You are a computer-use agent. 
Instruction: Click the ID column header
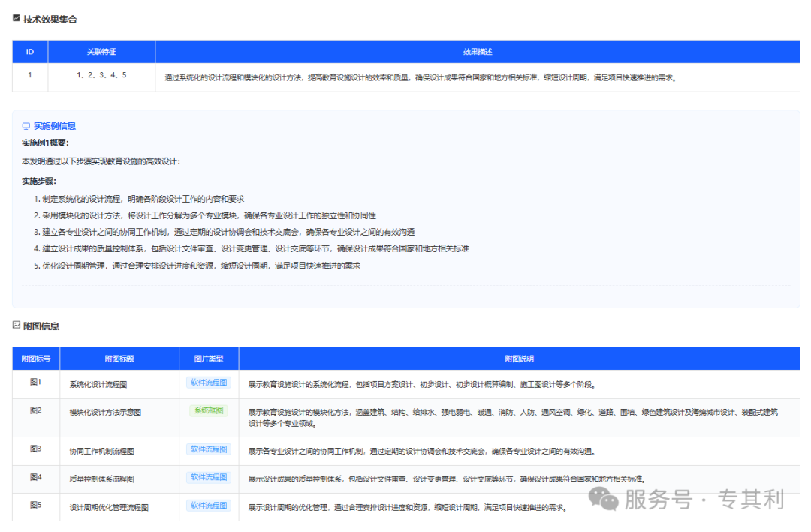pyautogui.click(x=30, y=52)
